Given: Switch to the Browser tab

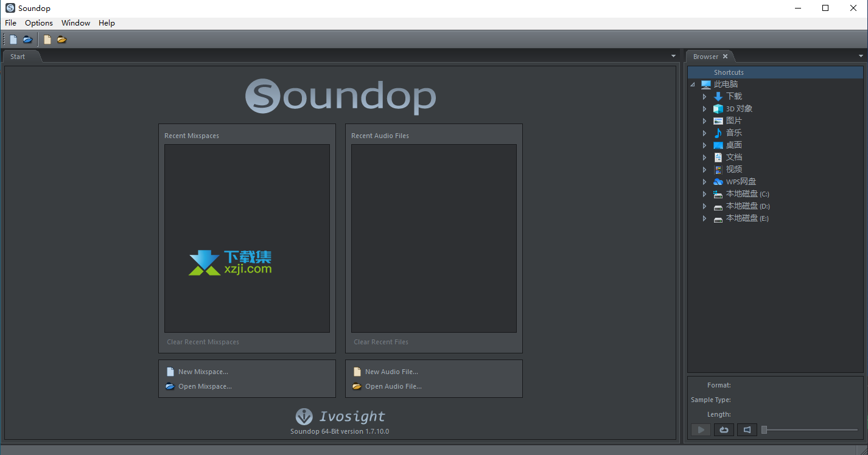Looking at the screenshot, I should pyautogui.click(x=705, y=57).
